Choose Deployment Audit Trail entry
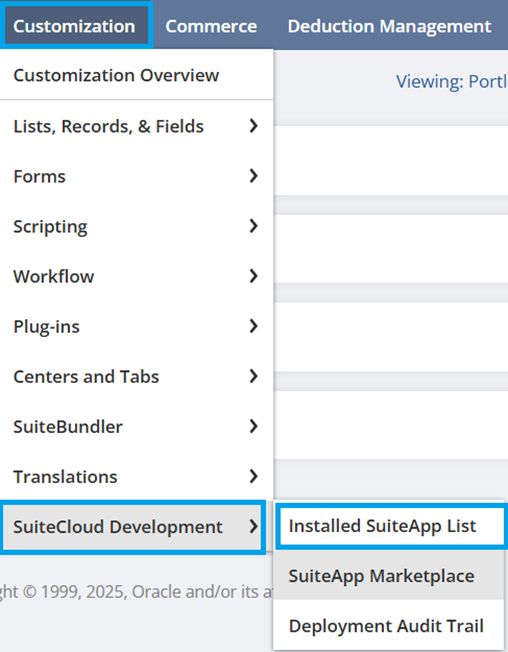Viewport: 508px width, 652px height. (x=389, y=626)
